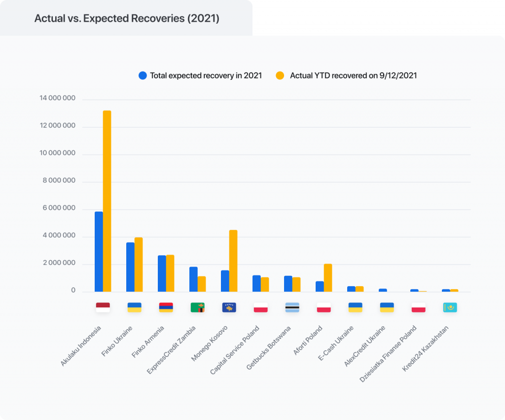Click the Armenia flag for Finko Armenia
The image size is (505, 420).
tap(166, 307)
